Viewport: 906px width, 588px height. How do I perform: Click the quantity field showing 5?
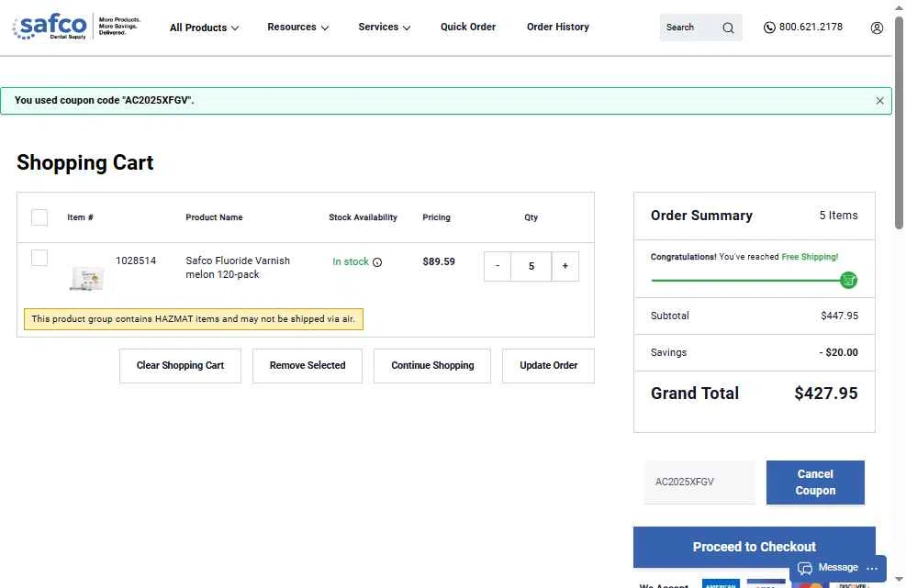[531, 266]
